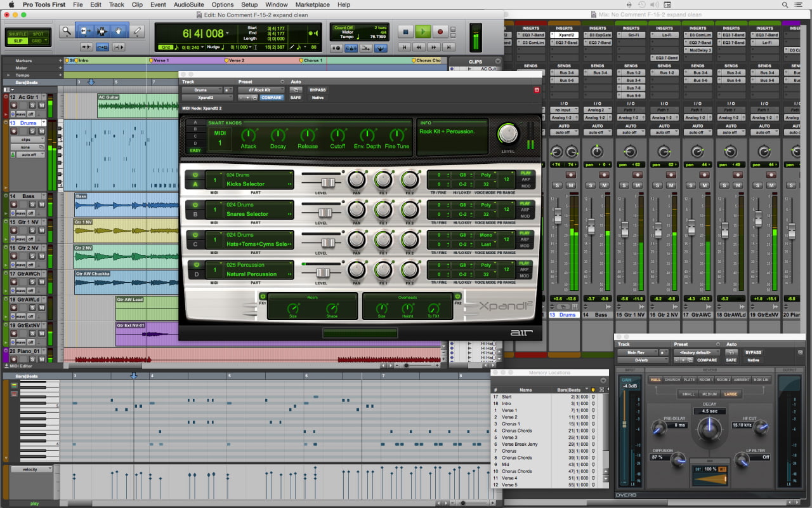The width and height of the screenshot is (812, 508).
Task: Solo the Drums track
Action: pyautogui.click(x=32, y=131)
